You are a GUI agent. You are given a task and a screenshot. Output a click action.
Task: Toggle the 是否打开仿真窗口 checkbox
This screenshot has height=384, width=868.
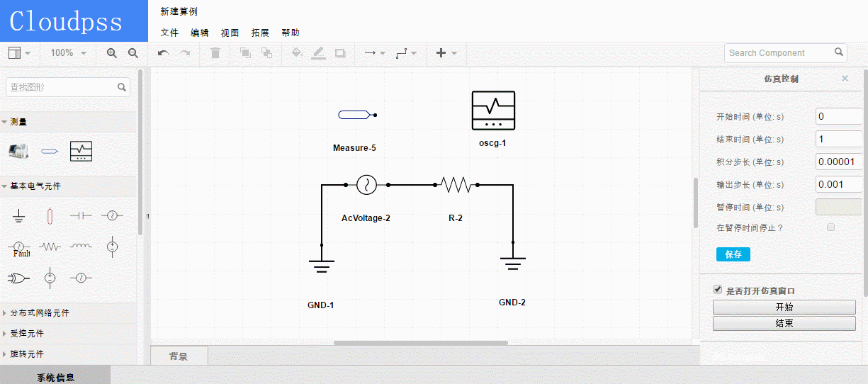[718, 290]
